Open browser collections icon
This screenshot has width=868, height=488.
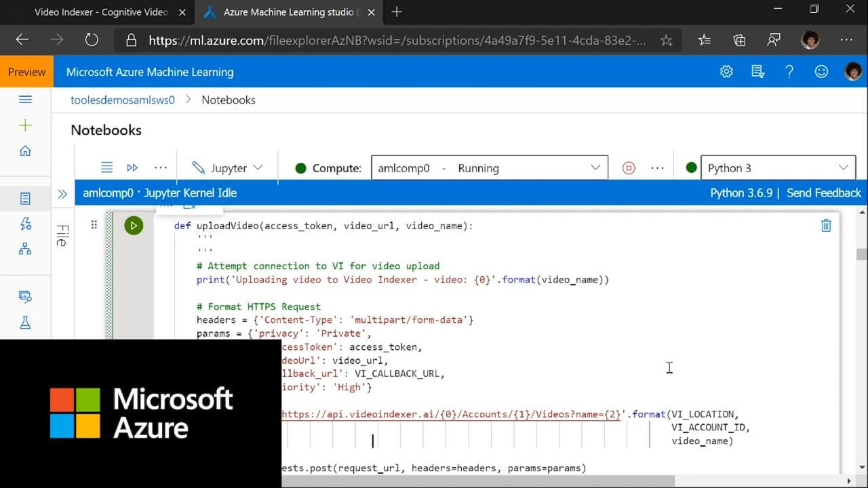739,40
